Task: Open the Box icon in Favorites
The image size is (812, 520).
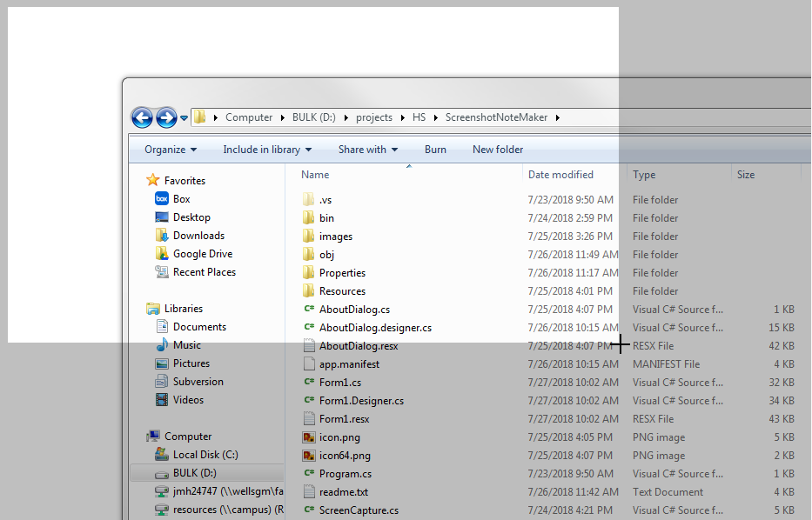Action: pyautogui.click(x=162, y=199)
